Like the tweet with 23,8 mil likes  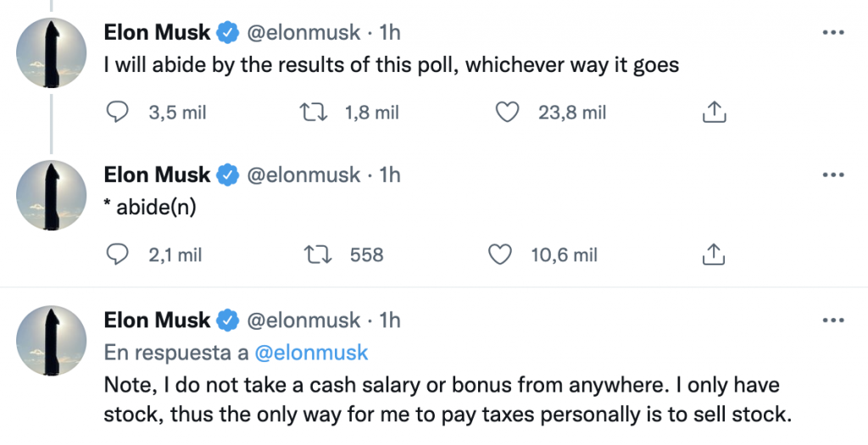tap(506, 112)
